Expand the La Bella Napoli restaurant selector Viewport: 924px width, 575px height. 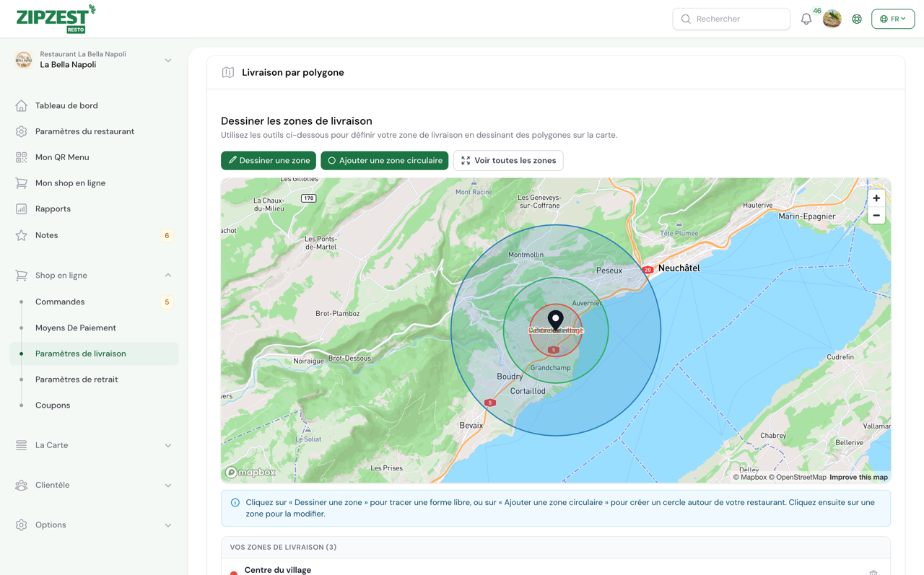[x=168, y=61]
